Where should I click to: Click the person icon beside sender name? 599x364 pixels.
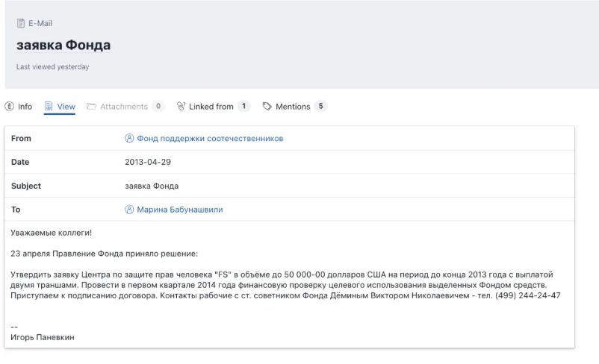click(129, 138)
